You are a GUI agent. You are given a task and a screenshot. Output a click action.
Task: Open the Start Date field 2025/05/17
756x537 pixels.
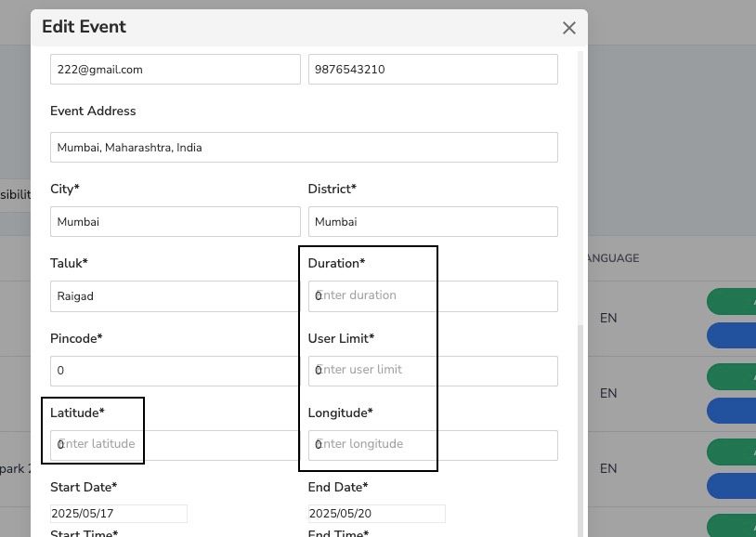[119, 514]
